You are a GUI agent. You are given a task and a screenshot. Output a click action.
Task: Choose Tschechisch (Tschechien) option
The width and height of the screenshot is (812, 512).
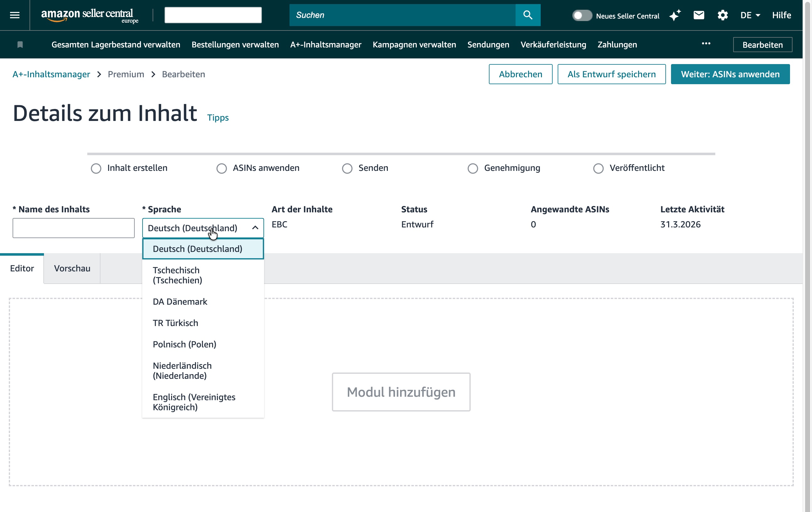click(203, 275)
